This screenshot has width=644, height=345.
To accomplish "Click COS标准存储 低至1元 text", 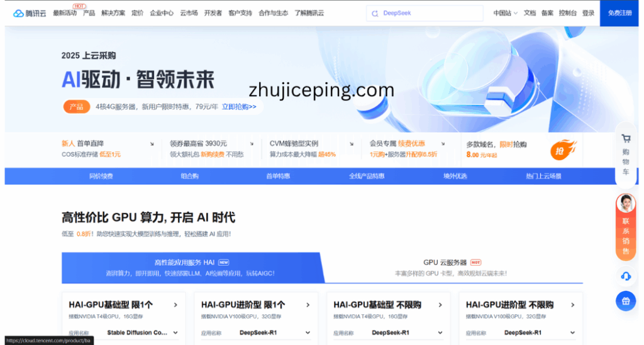I will [x=91, y=155].
